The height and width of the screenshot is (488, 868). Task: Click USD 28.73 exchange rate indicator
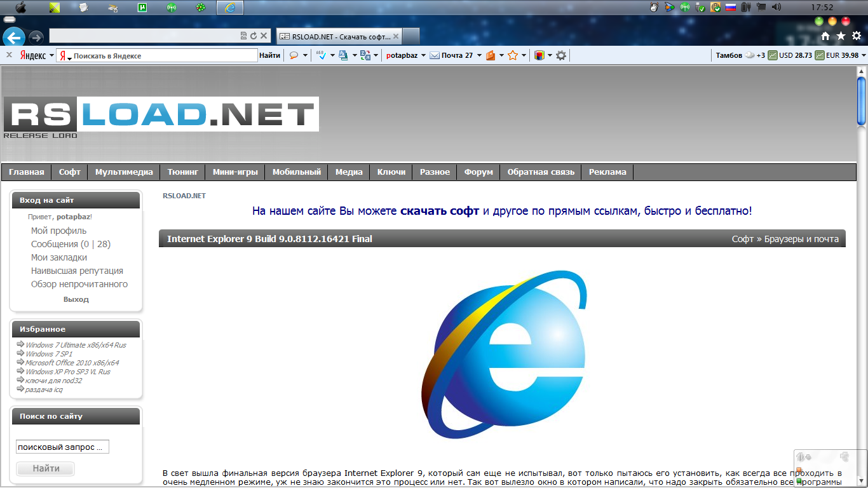click(790, 55)
